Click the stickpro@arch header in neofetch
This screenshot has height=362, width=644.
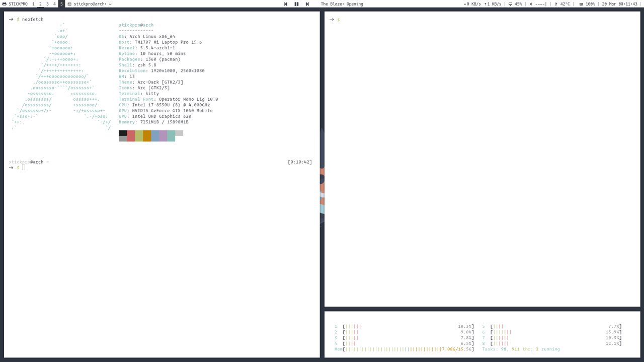pyautogui.click(x=136, y=25)
